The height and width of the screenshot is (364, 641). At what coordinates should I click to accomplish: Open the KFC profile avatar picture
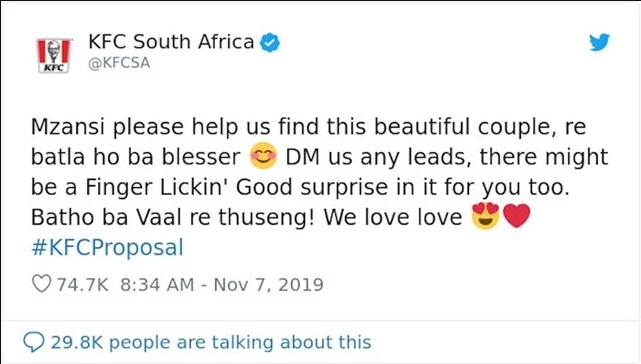click(54, 56)
